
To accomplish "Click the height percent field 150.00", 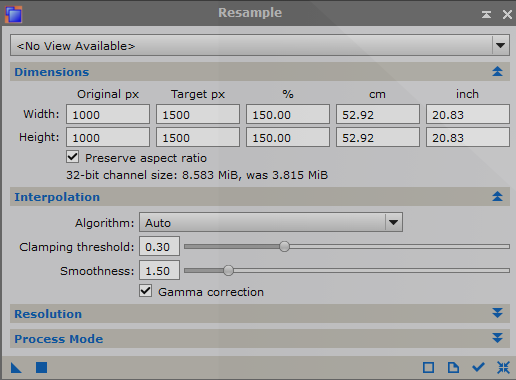I will (288, 137).
